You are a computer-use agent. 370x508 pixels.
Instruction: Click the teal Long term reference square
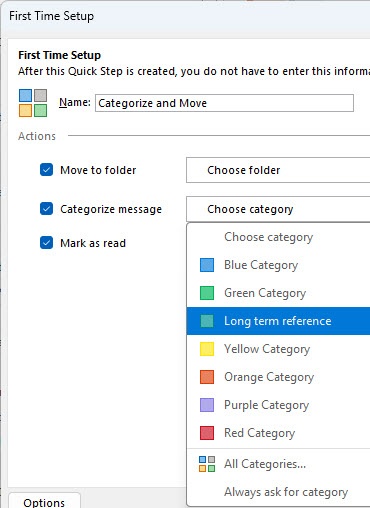207,321
